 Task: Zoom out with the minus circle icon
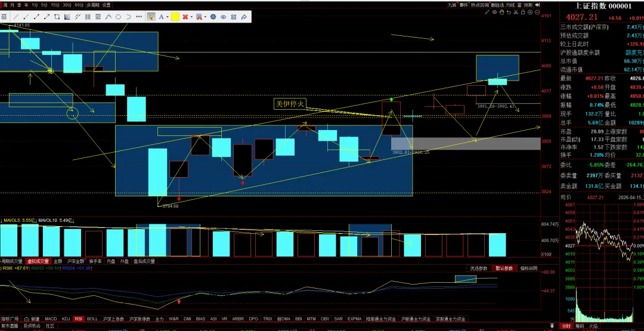click(537, 12)
